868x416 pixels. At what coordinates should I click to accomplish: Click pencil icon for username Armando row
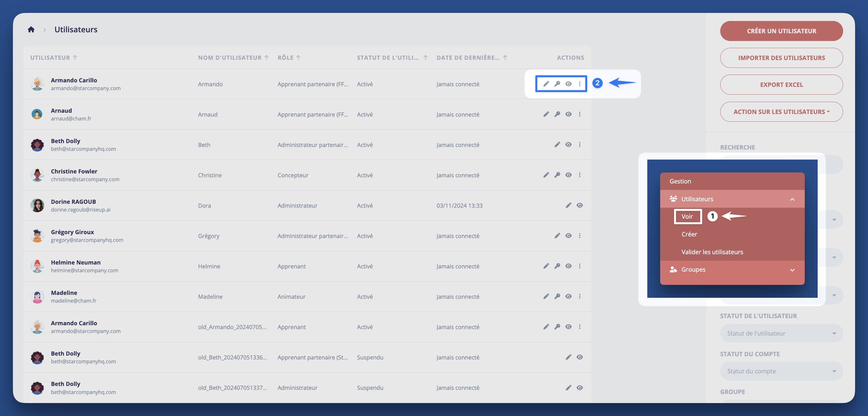tap(546, 84)
